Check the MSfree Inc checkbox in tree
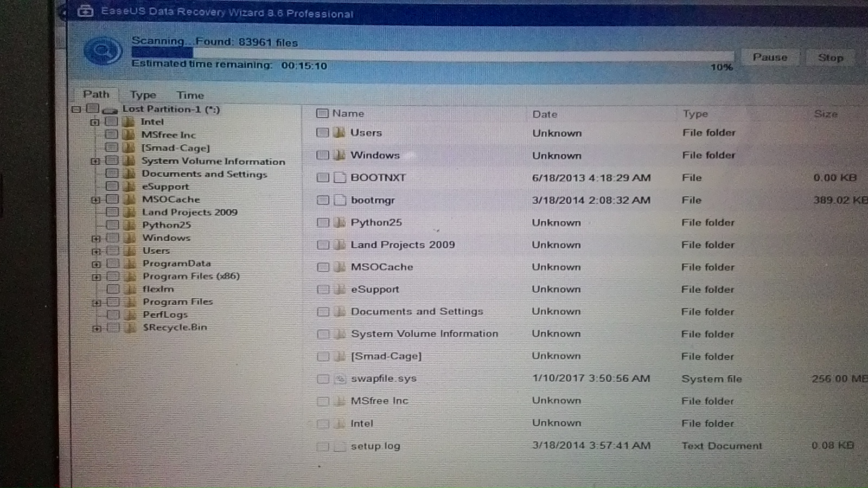This screenshot has width=868, height=488. pyautogui.click(x=111, y=134)
